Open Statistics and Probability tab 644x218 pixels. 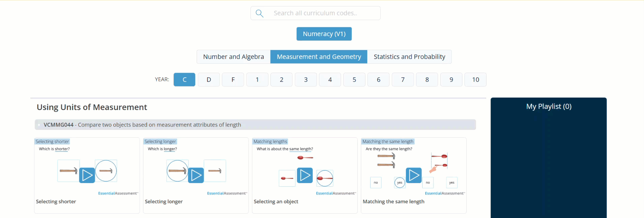(x=409, y=57)
